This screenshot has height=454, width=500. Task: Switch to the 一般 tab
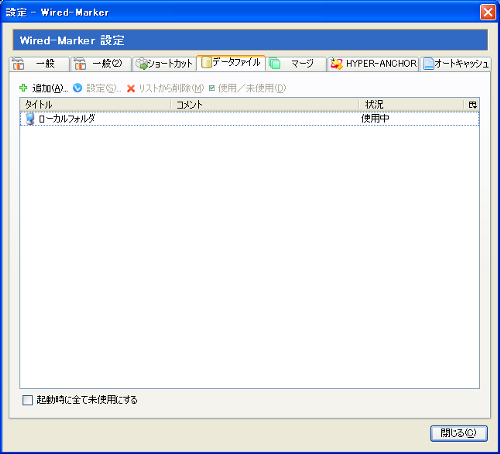pos(39,63)
